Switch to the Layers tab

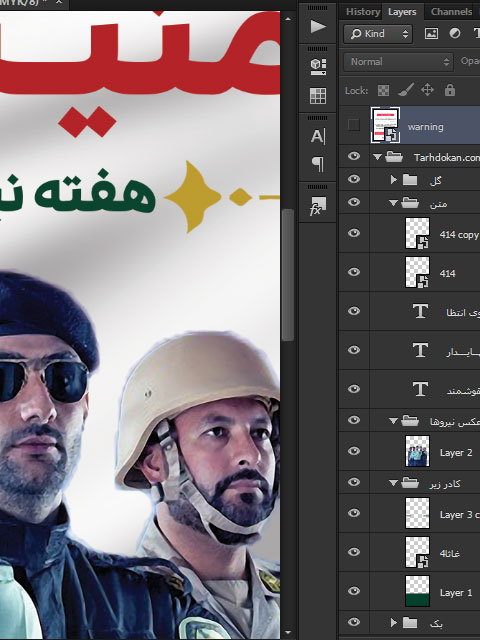click(x=402, y=12)
